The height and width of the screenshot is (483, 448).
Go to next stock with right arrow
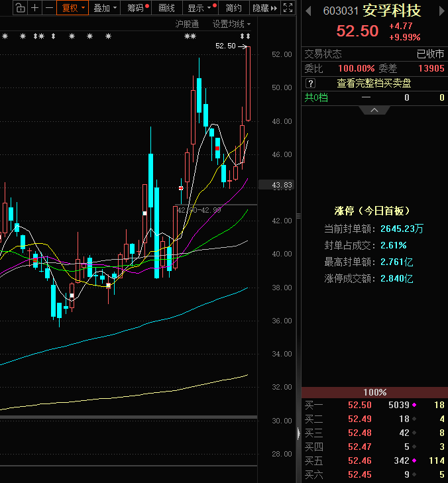tap(440, 11)
